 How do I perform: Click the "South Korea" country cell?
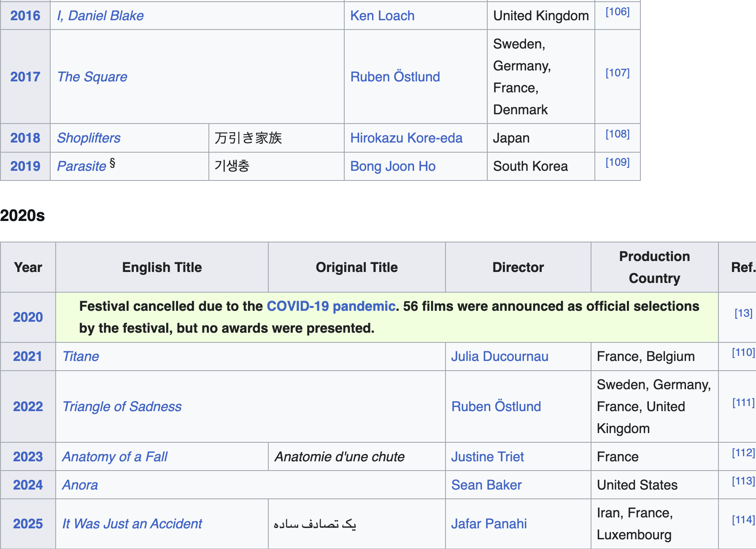541,166
